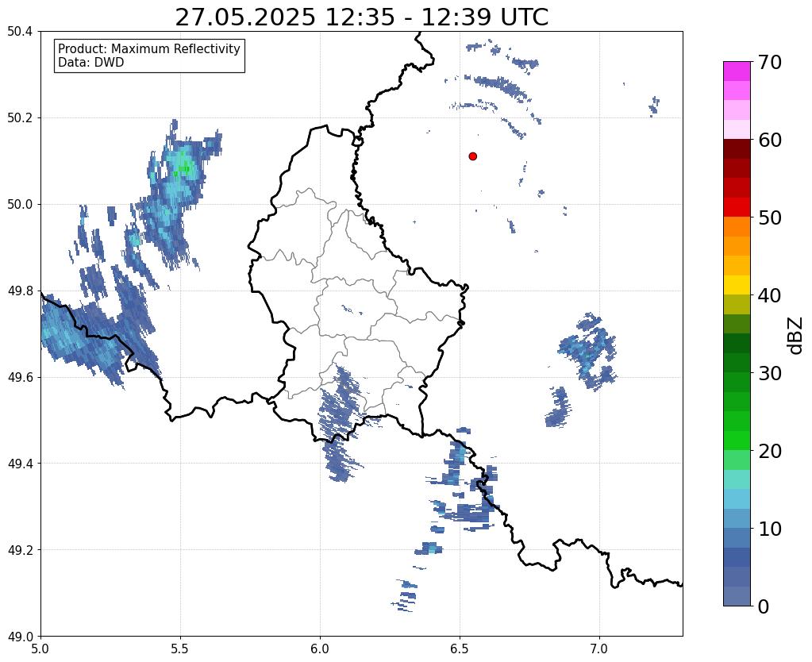Click the bright green 20 dBZ colorbar segment

point(737,441)
